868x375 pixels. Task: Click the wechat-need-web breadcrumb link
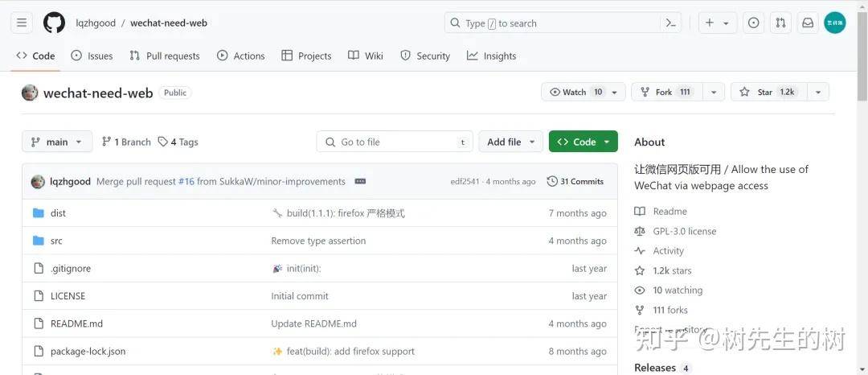[169, 23]
